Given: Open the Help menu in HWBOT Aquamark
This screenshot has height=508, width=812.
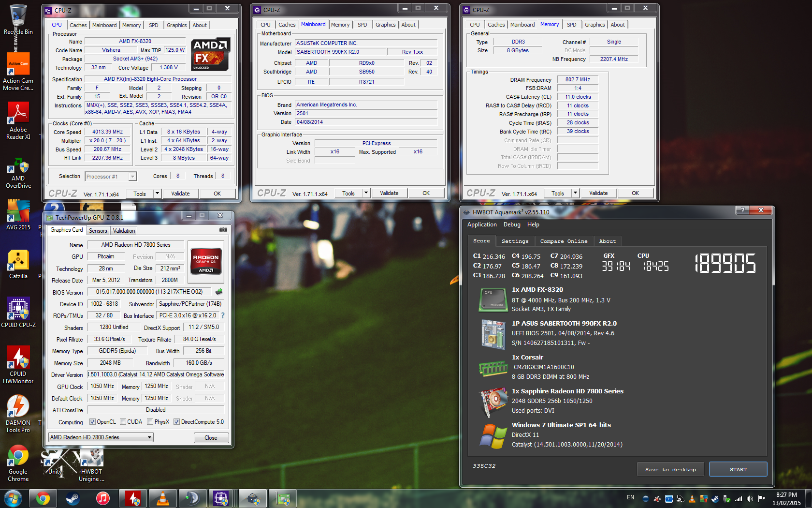Looking at the screenshot, I should click(533, 224).
